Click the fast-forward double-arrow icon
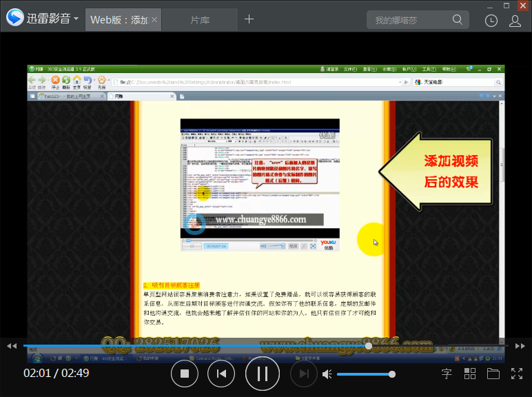This screenshot has width=532, height=397. [520, 345]
